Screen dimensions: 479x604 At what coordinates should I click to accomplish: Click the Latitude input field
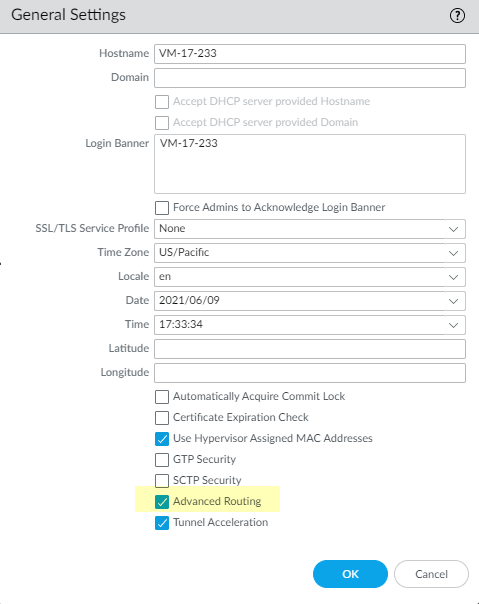pyautogui.click(x=310, y=349)
